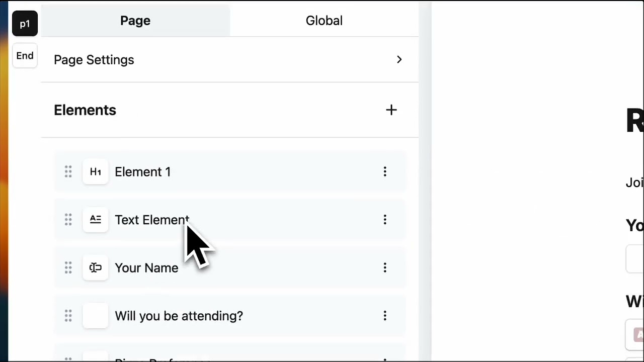Image resolution: width=644 pixels, height=362 pixels.
Task: Expand Page Settings with the chevron arrow
Action: coord(399,59)
